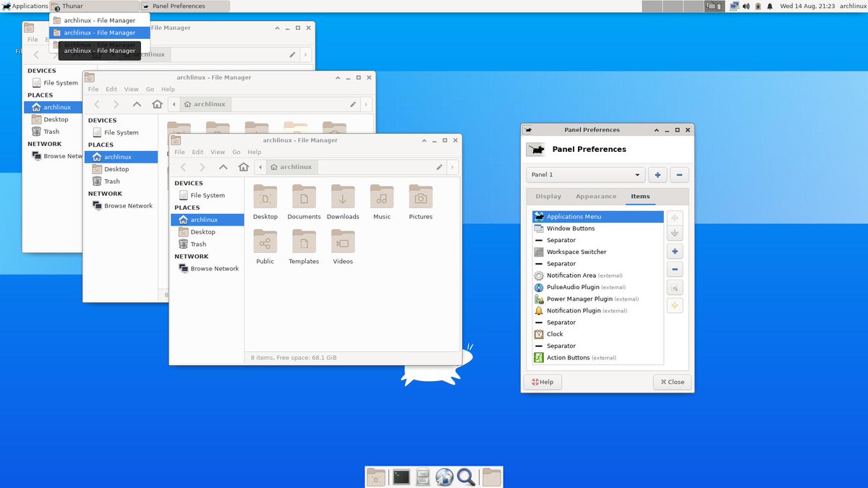This screenshot has width=868, height=488.
Task: Go to home folder in front File Manager toolbar
Action: point(244,167)
